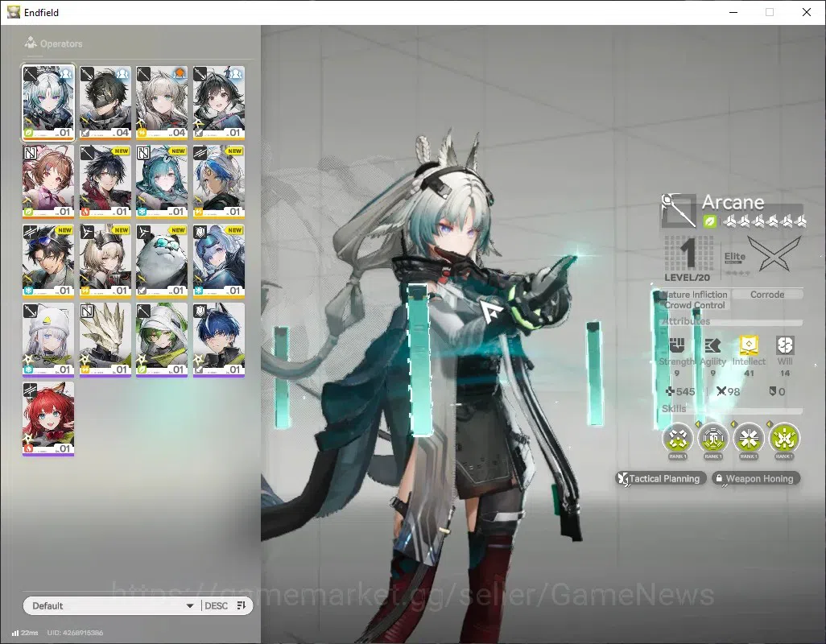This screenshot has height=644, width=826.
Task: Pick the goggles-wearing black-haired operator marked NEW
Action: 48,261
